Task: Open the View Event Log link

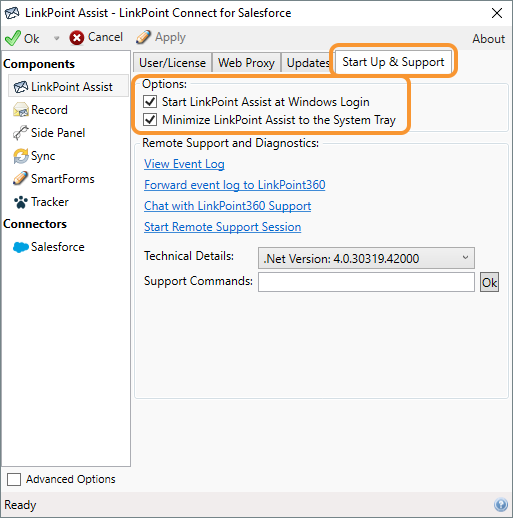Action: [184, 164]
